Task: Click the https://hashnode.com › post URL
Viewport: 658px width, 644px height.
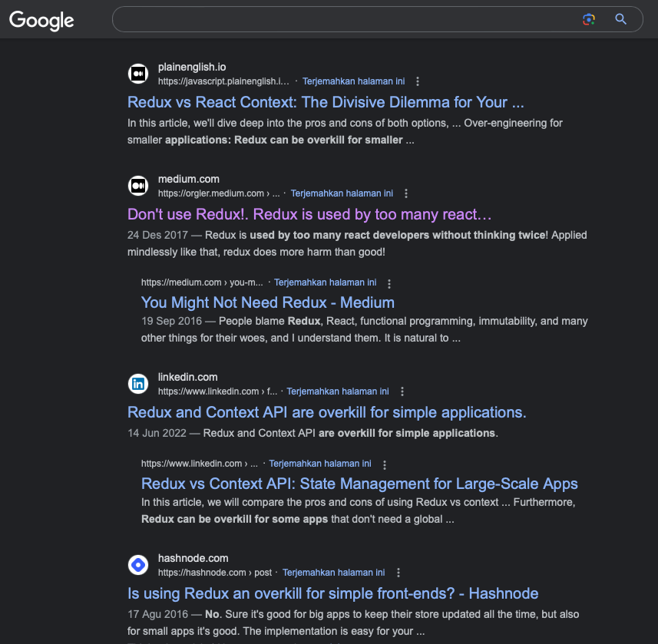Action: [215, 573]
